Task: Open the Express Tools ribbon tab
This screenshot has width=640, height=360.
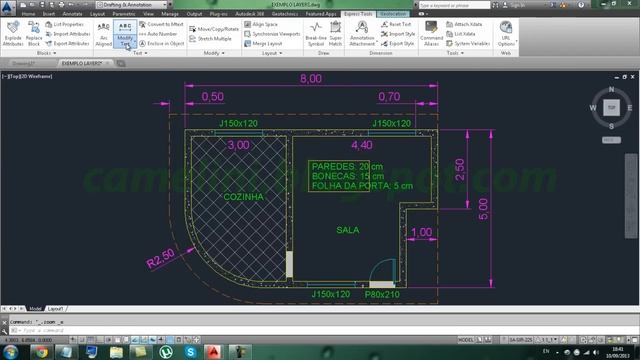Action: tap(358, 14)
